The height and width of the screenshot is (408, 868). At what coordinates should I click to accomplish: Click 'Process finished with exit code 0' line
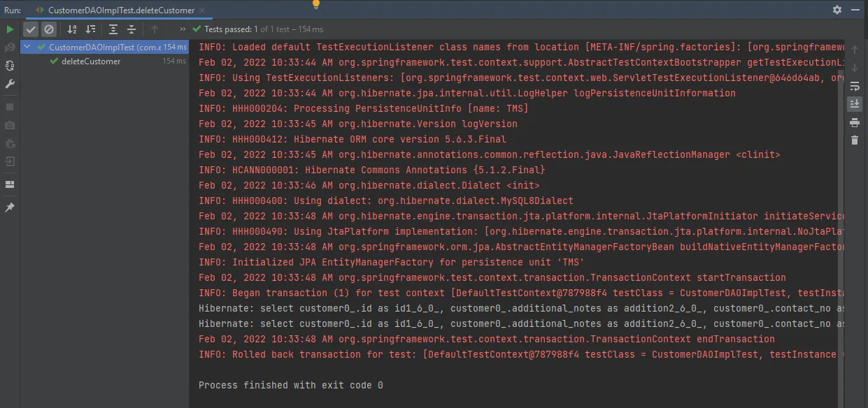[291, 385]
